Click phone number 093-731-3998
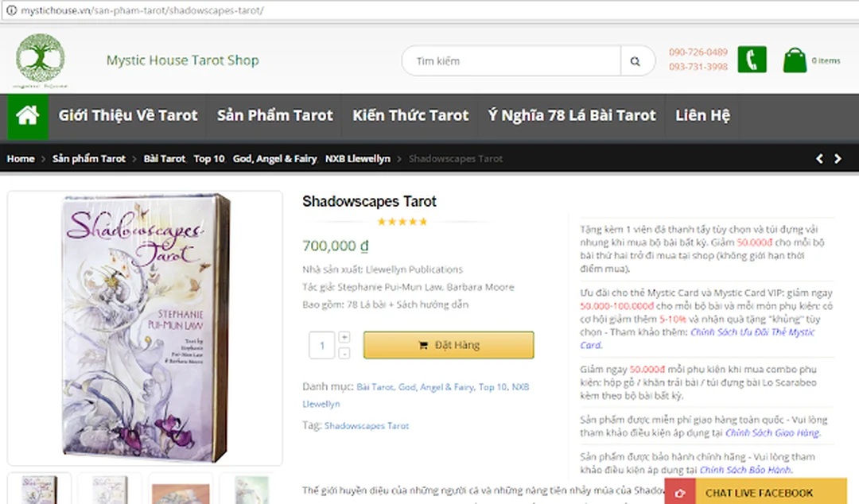Image resolution: width=859 pixels, height=504 pixels. [698, 67]
